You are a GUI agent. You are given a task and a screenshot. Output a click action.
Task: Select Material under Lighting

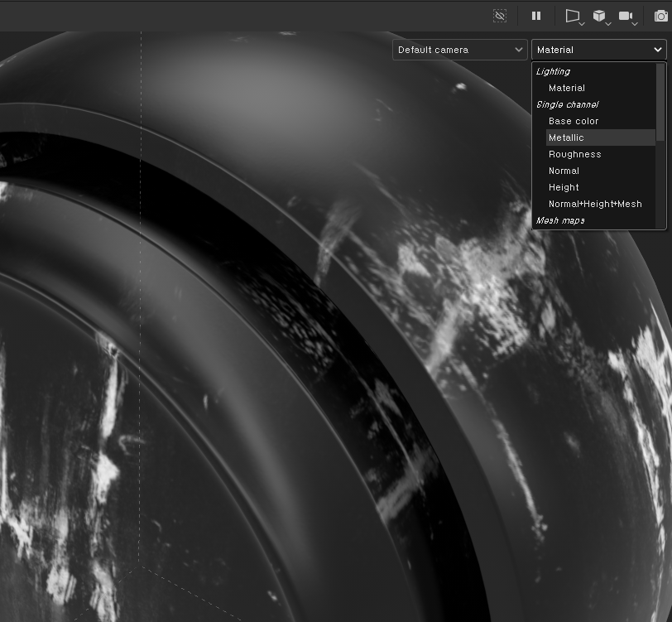click(601, 88)
